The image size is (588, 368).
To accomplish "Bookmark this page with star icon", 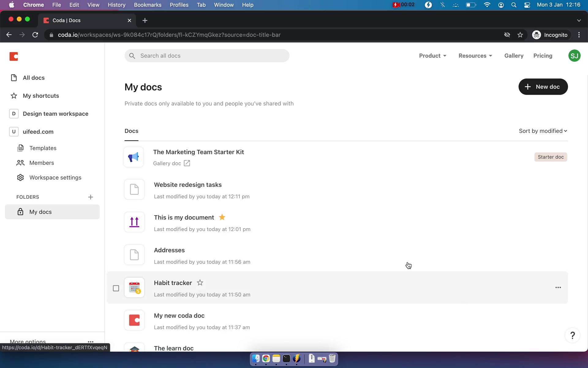I will [520, 35].
